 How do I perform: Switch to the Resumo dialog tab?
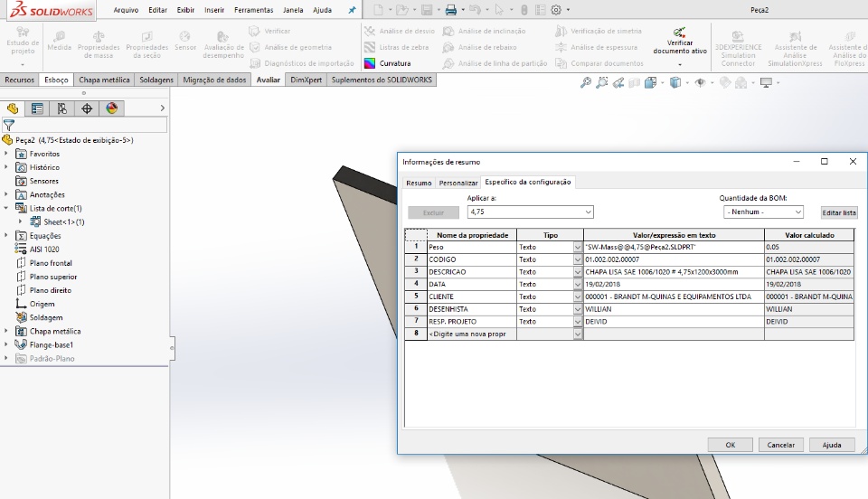(x=419, y=184)
